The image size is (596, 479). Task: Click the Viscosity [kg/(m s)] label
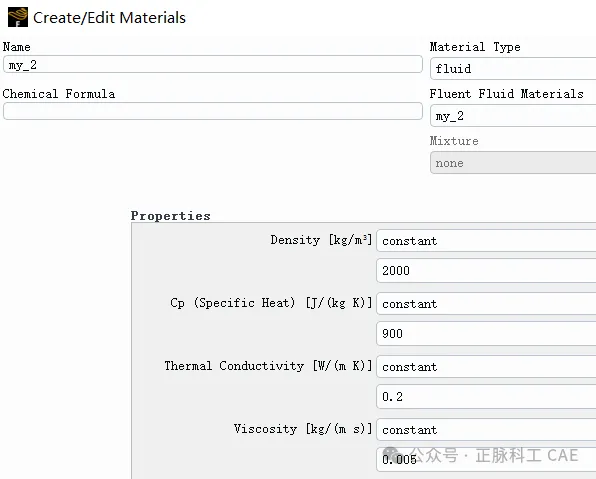[x=303, y=429]
